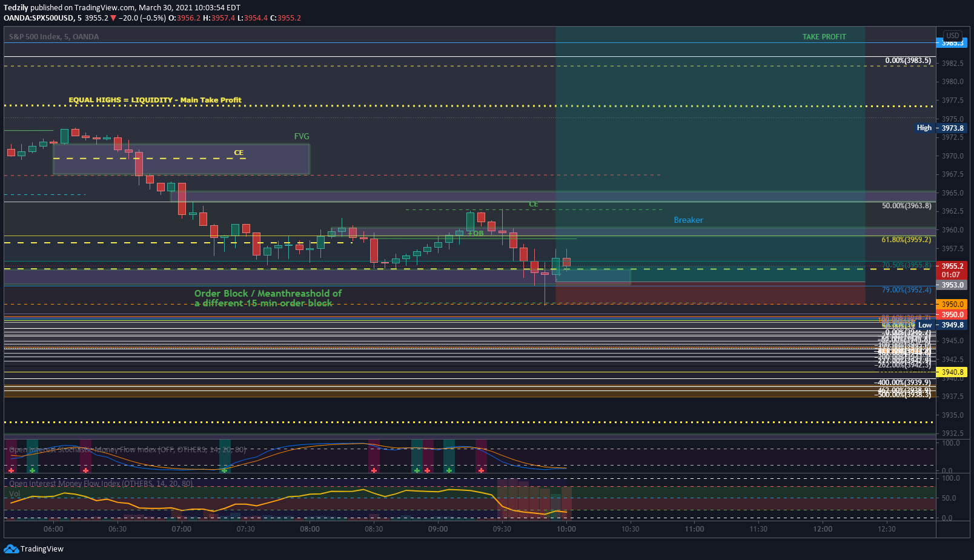Select the Breaker annotation label
This screenshot has width=974, height=560.
point(689,220)
